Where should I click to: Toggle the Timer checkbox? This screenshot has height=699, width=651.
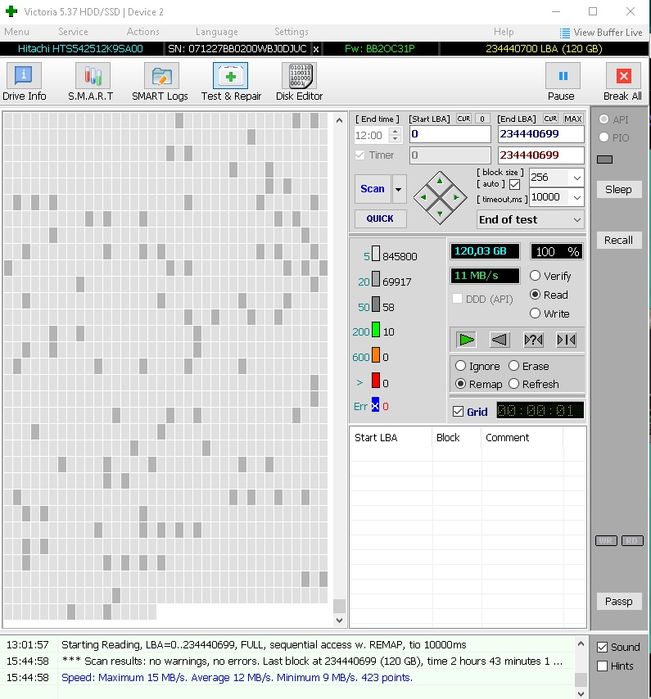[359, 155]
